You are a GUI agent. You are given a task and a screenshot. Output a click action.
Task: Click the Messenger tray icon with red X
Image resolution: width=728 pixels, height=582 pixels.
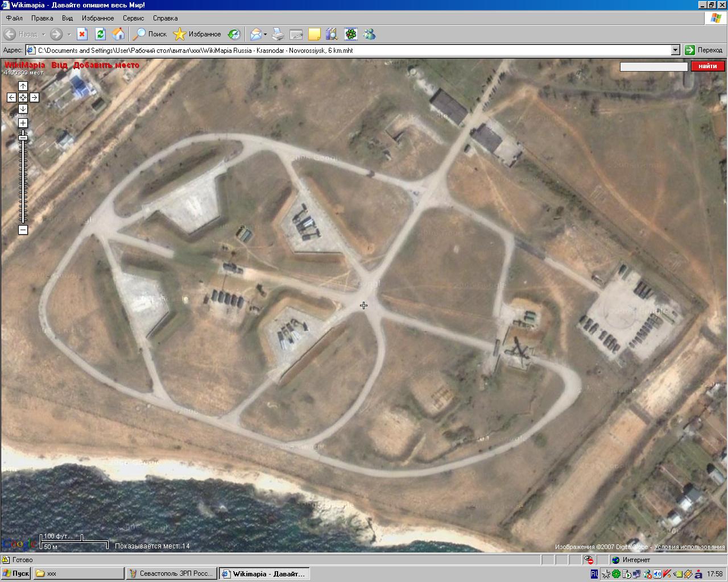coord(647,574)
